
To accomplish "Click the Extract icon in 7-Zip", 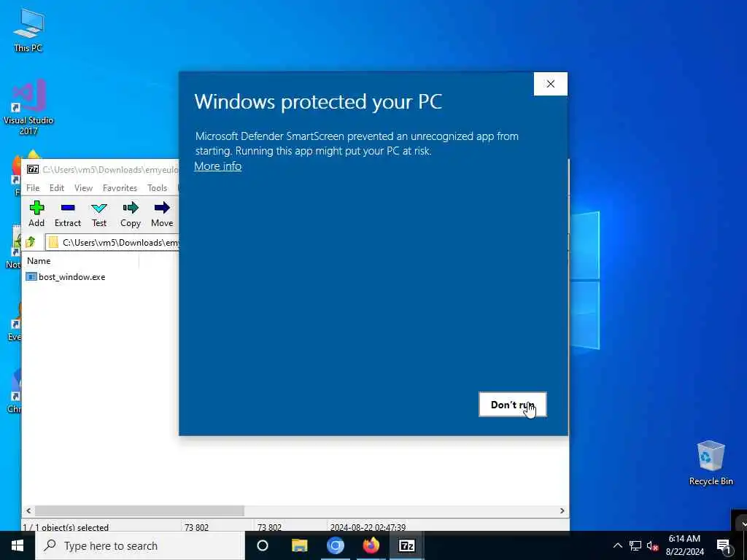I will [68, 214].
